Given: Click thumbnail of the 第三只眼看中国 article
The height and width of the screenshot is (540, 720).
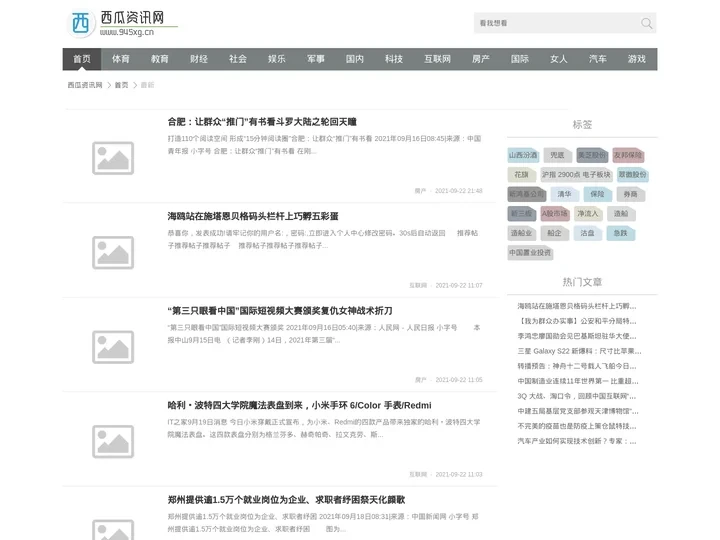Looking at the screenshot, I should 113,347.
